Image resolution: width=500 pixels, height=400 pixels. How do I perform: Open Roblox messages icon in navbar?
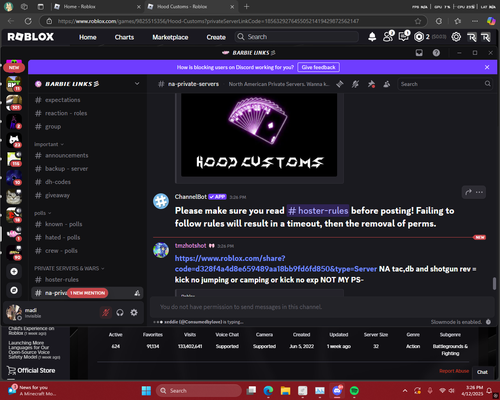pyautogui.click(x=404, y=36)
